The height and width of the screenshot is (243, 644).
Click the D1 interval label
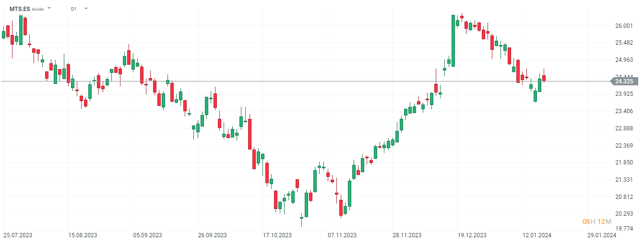[x=73, y=9]
